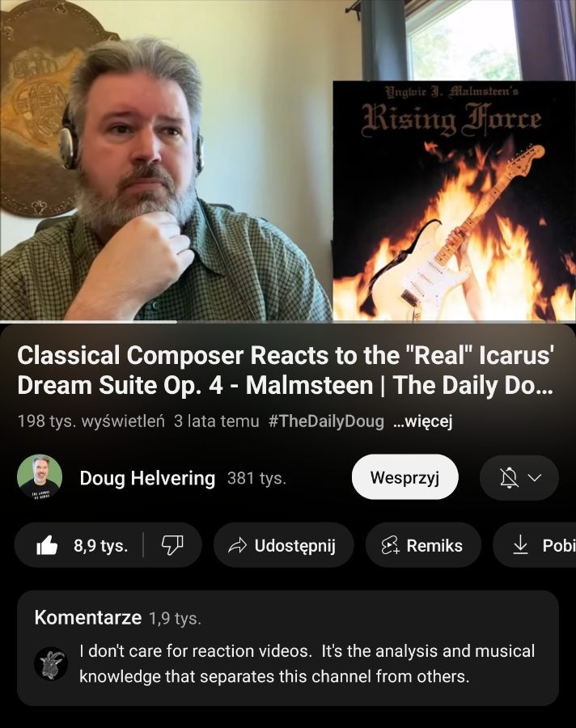Tap the video player frame
The width and height of the screenshot is (576, 728).
[x=288, y=160]
